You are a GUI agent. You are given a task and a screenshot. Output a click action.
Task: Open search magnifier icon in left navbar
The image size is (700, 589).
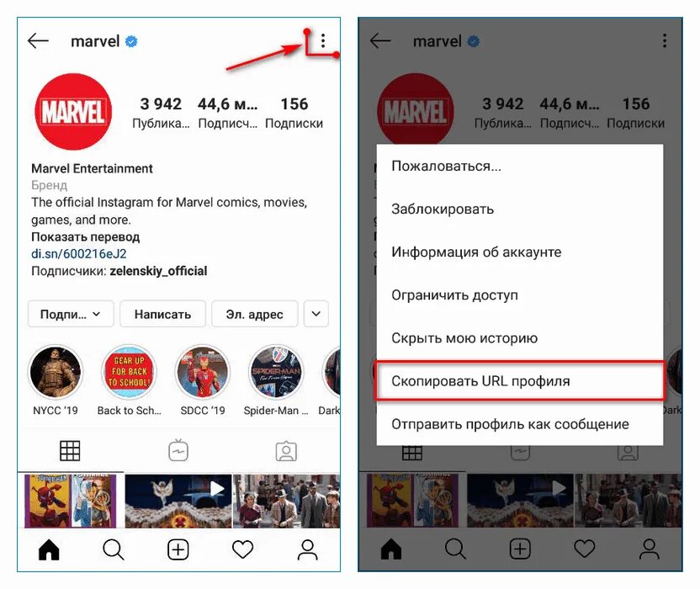click(113, 549)
